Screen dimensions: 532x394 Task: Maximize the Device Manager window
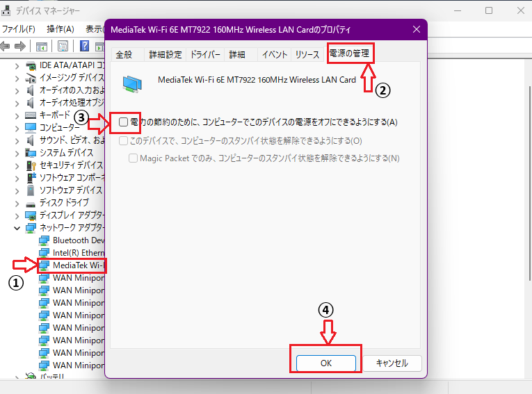click(x=489, y=11)
